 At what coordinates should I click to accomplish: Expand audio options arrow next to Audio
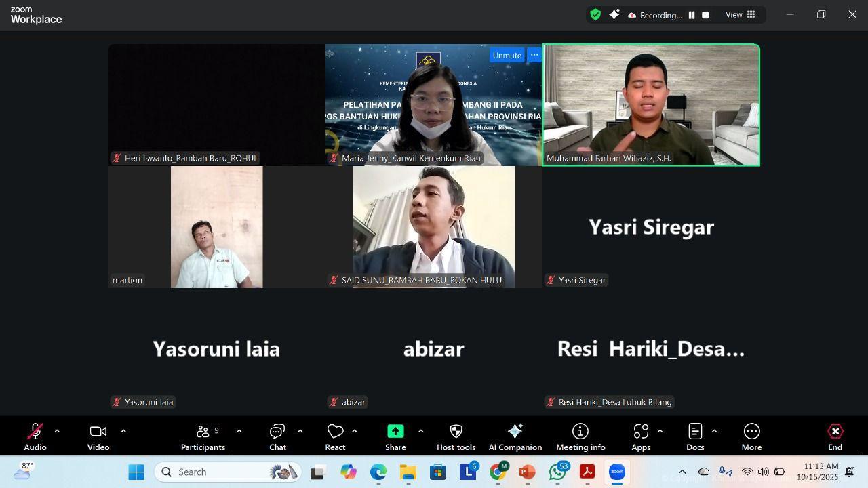[57, 431]
